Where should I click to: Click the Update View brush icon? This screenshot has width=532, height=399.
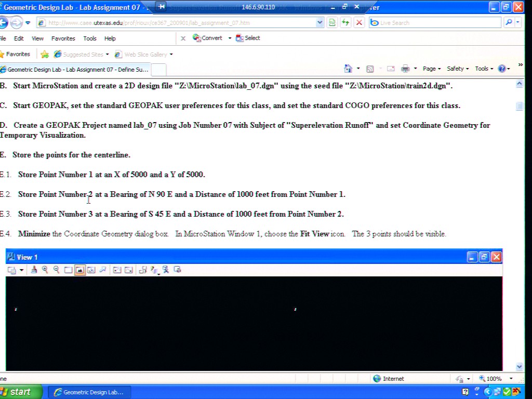(34, 270)
